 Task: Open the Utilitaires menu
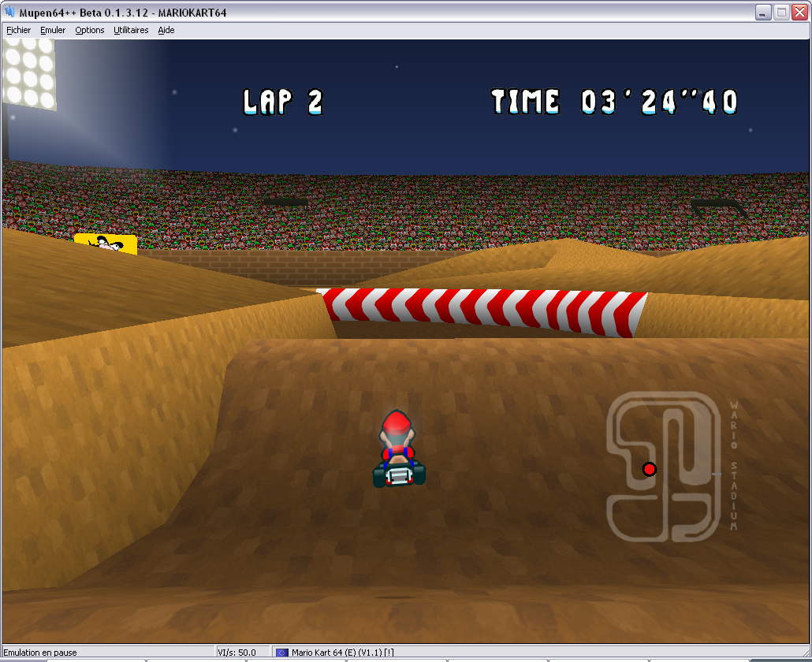click(x=131, y=30)
